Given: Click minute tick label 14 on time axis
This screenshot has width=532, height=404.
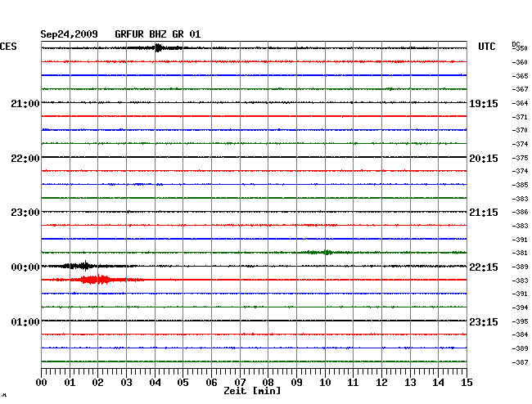Looking at the screenshot, I should pos(438,382).
